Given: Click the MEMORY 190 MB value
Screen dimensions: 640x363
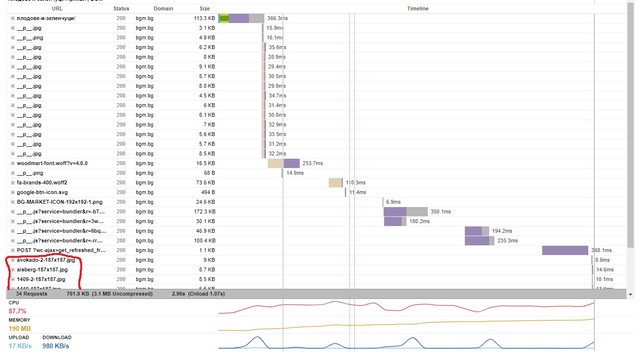Looking at the screenshot, I should (20, 328).
